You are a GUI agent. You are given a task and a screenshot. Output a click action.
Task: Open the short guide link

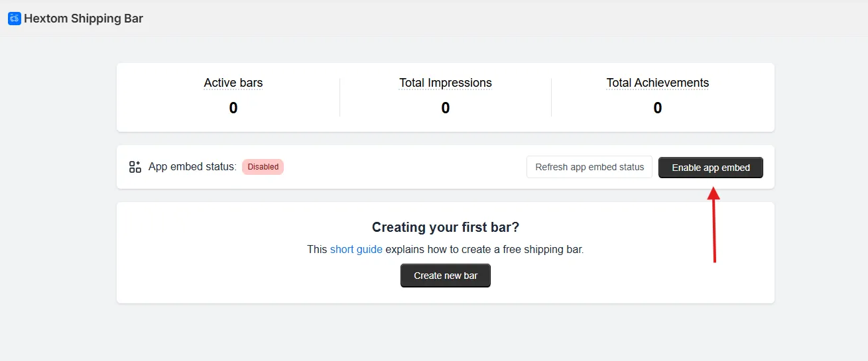[356, 250]
